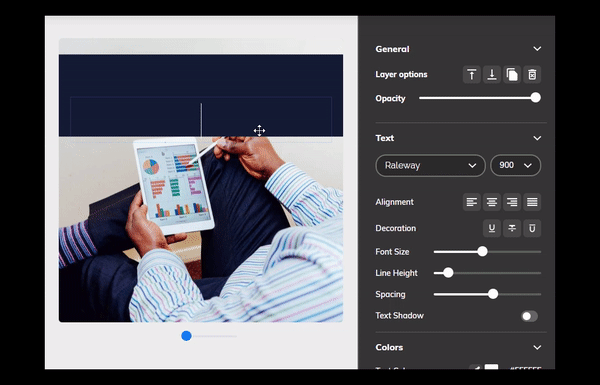Viewport: 600px width, 385px height.
Task: Delete the layer with trash icon
Action: (532, 74)
